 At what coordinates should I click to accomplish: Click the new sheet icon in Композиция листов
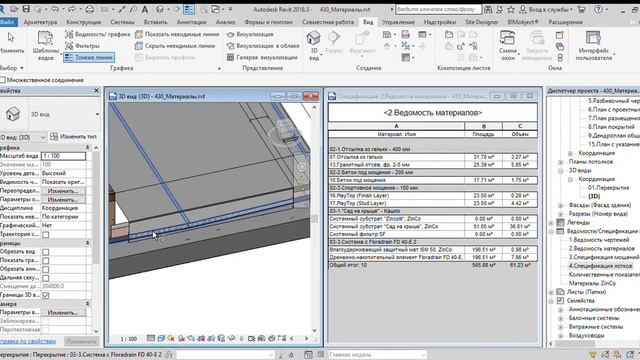449,35
